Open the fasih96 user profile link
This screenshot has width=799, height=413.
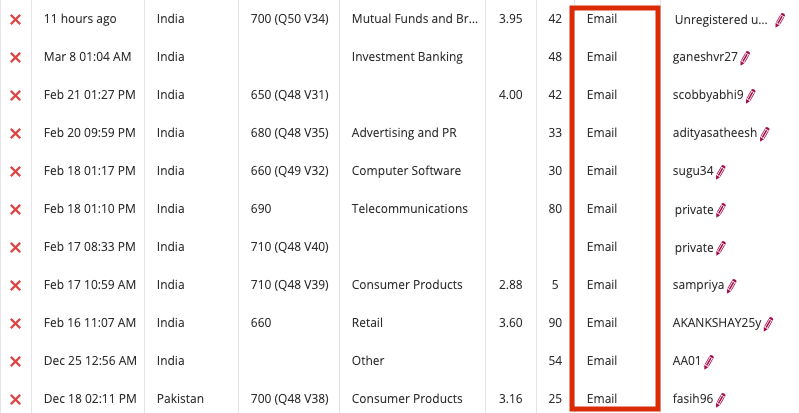click(x=694, y=399)
